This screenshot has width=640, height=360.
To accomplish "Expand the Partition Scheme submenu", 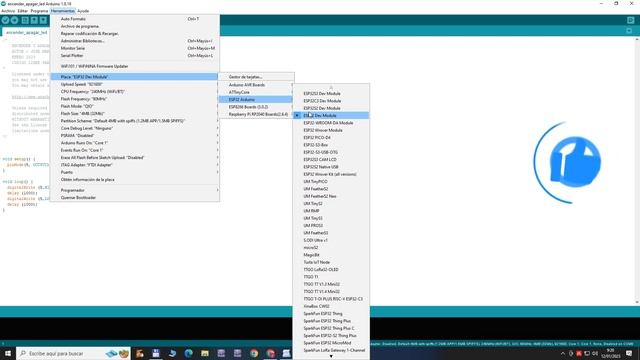I will (135, 121).
